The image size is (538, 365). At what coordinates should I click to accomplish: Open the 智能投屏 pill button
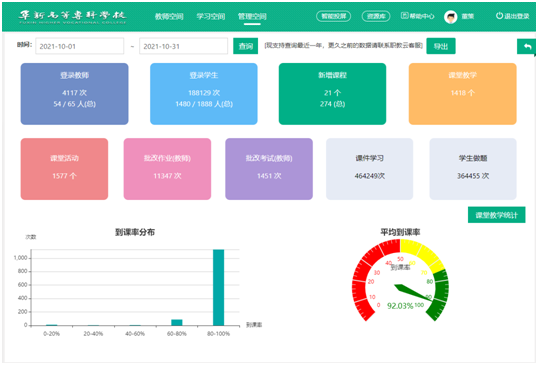(x=333, y=16)
